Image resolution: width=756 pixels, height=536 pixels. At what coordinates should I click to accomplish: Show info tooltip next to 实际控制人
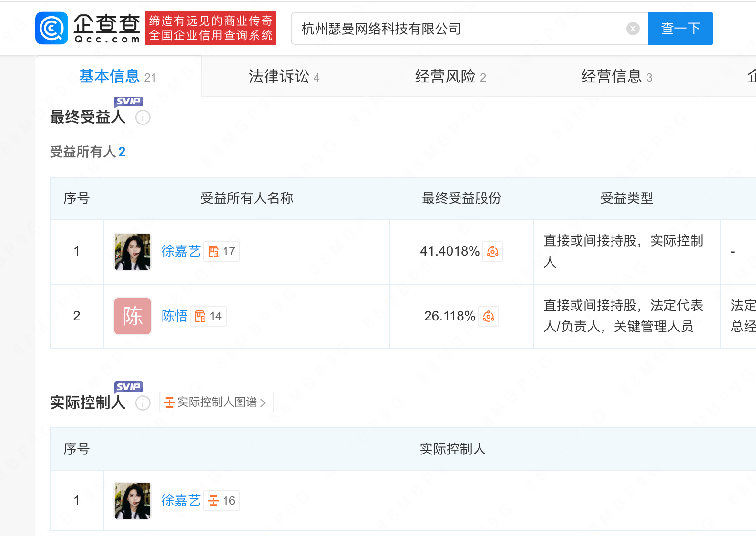pos(143,403)
